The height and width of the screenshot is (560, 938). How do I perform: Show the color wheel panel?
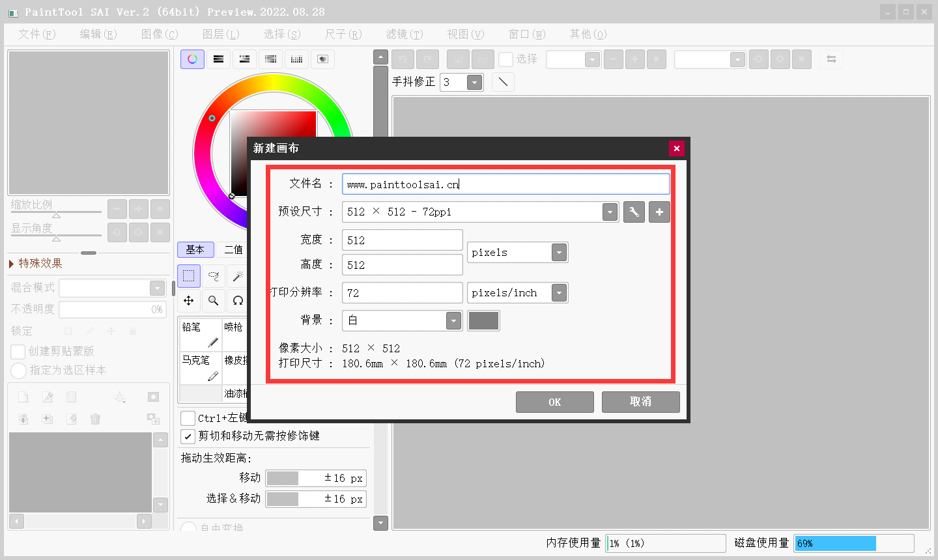192,59
